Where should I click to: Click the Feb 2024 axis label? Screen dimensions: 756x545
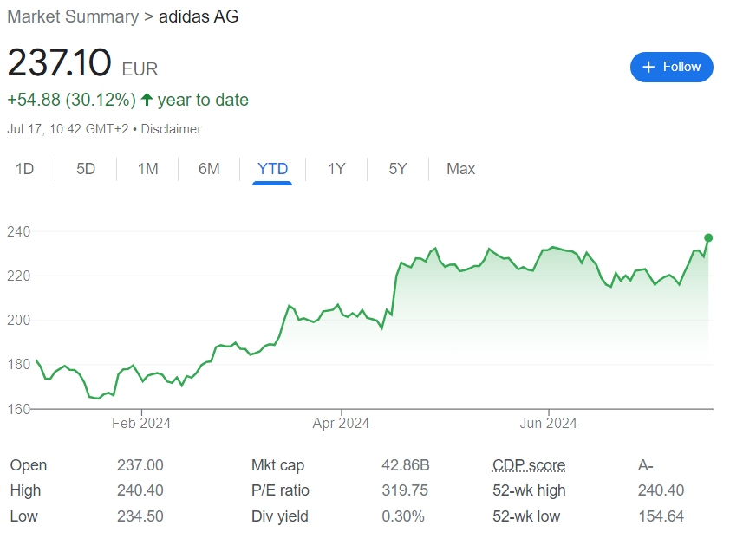[141, 423]
